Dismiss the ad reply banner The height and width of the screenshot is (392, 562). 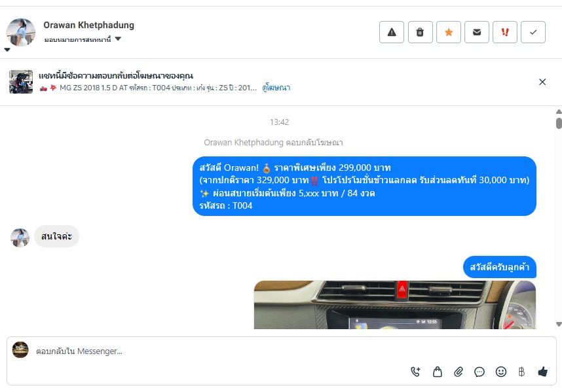click(542, 82)
